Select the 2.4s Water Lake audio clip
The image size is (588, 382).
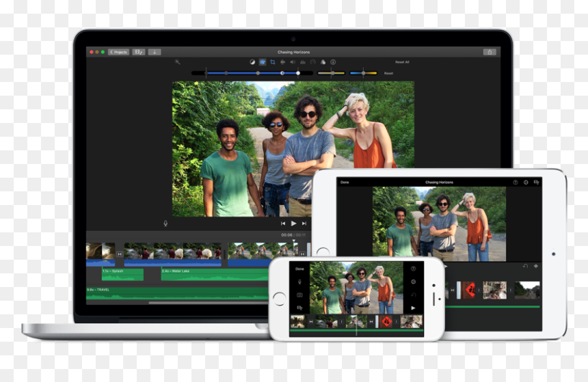tap(215, 275)
